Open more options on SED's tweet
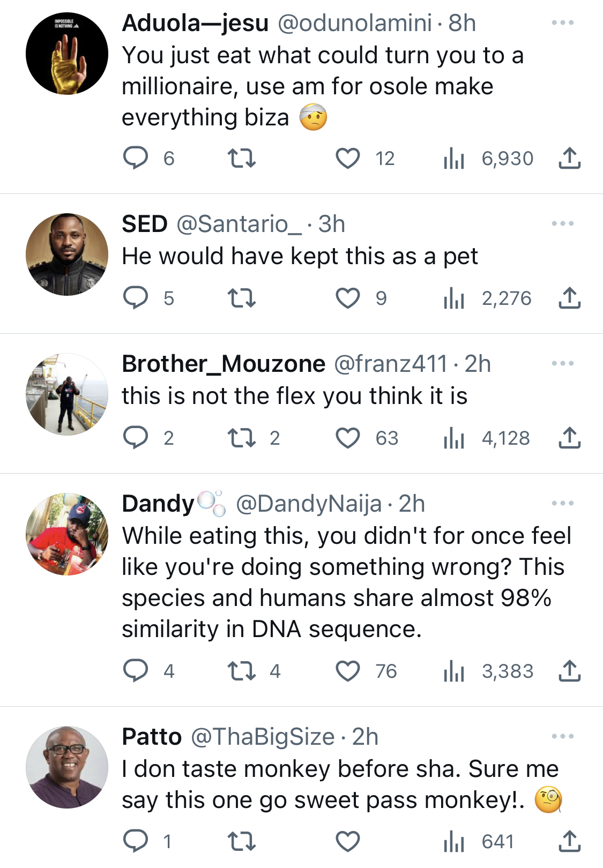603x868 pixels. coord(563,223)
